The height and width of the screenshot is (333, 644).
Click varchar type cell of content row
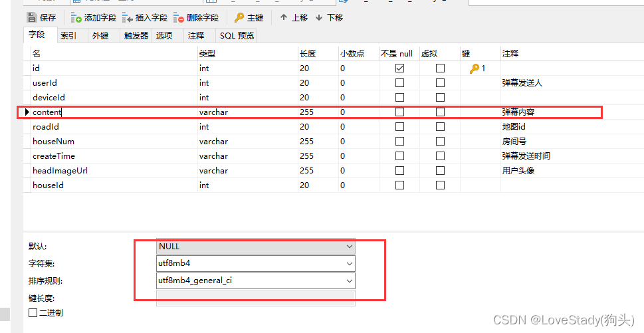click(248, 112)
